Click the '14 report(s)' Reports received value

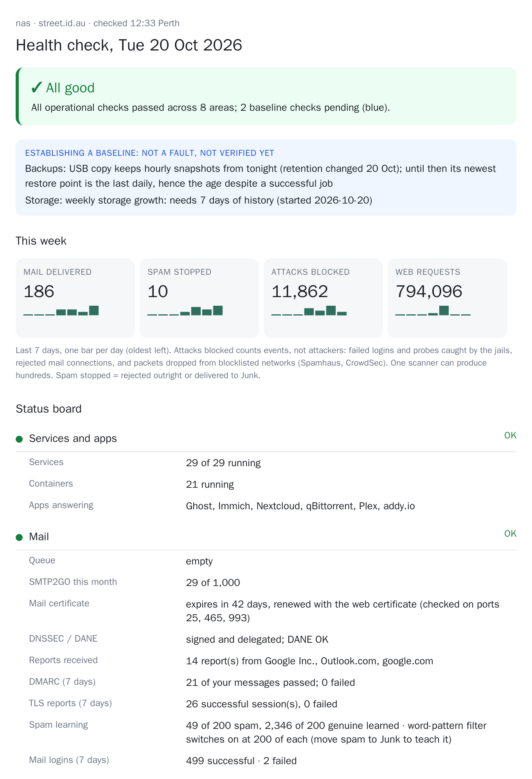click(x=309, y=661)
